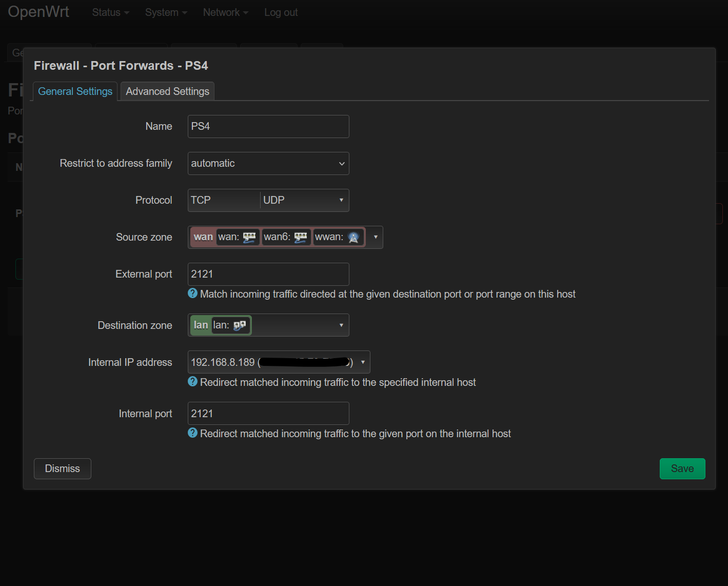Click the wwan wireless icon in Source zone

pos(353,237)
